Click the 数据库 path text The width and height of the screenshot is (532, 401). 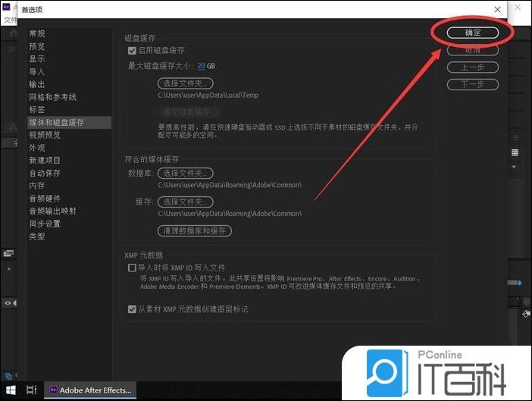pyautogui.click(x=230, y=185)
